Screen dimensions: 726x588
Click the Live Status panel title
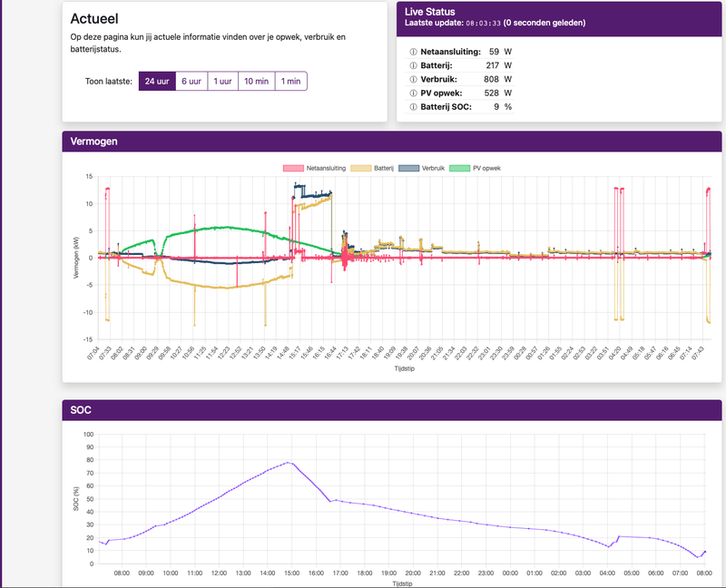click(x=431, y=12)
